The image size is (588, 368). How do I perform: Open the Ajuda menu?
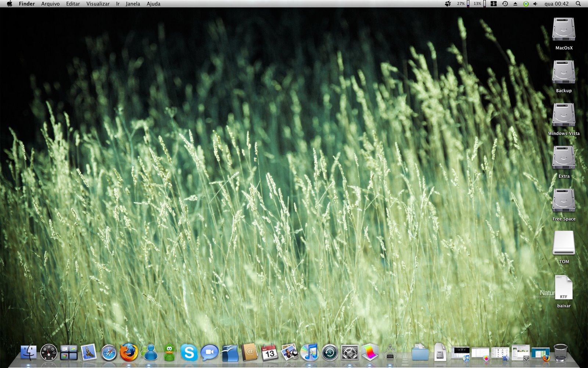(x=153, y=4)
